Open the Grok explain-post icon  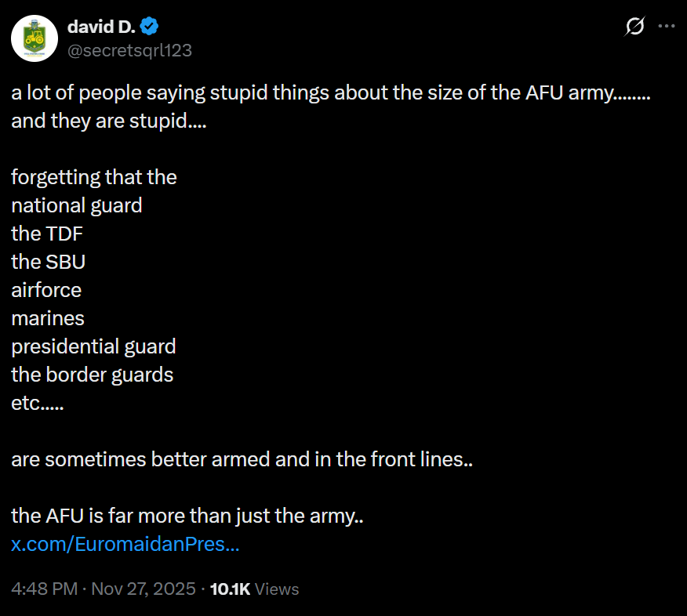[634, 27]
